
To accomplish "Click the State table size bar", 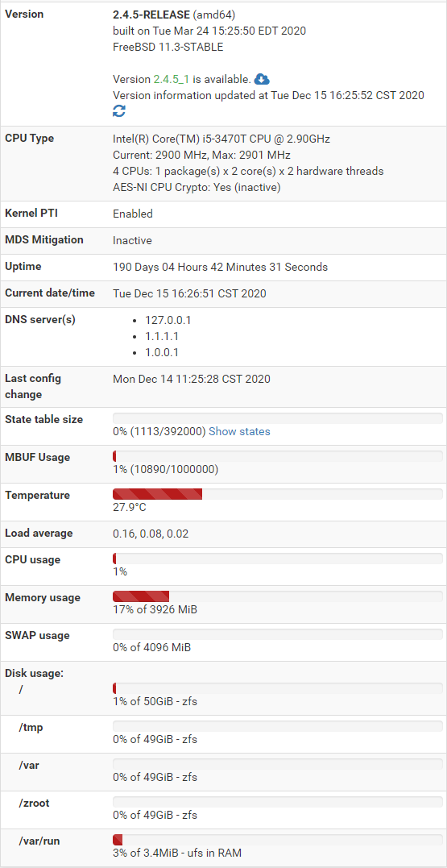I will (278, 418).
